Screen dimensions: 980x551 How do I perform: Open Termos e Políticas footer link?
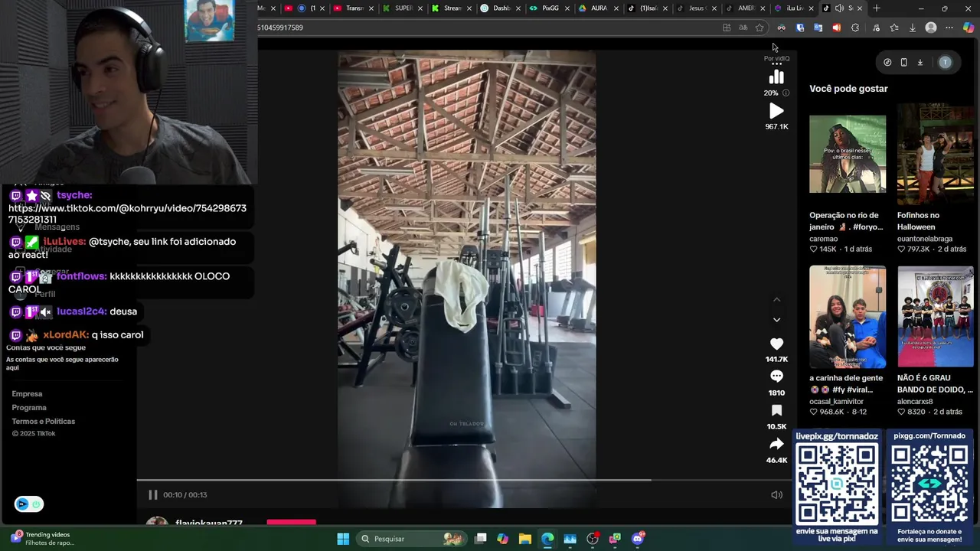point(43,422)
